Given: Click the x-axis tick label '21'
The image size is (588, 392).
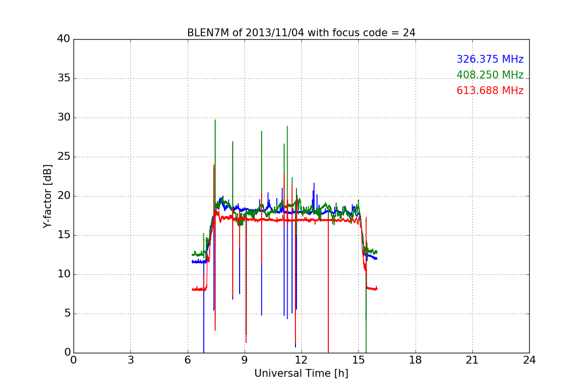Looking at the screenshot, I should (x=472, y=360).
